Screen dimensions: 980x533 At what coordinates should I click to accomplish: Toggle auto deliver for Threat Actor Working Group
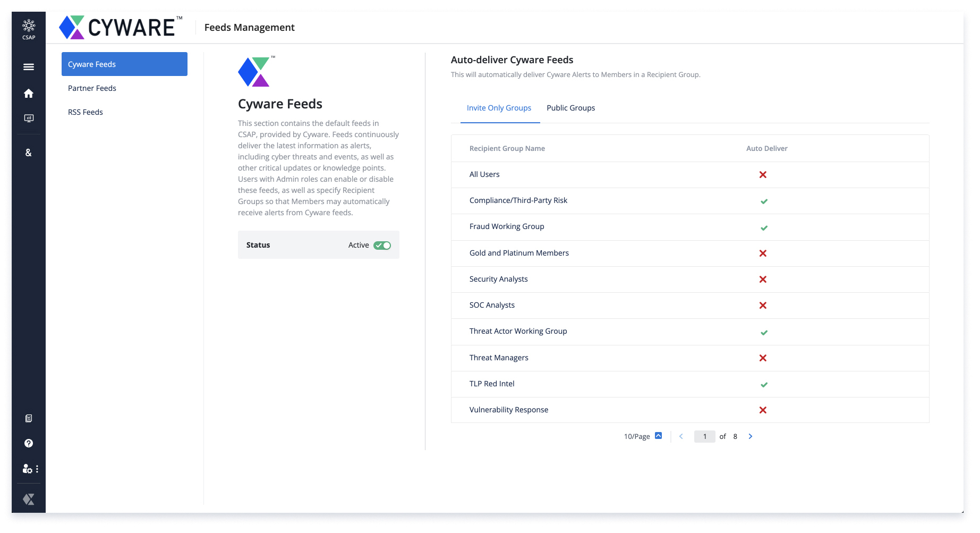[764, 333]
